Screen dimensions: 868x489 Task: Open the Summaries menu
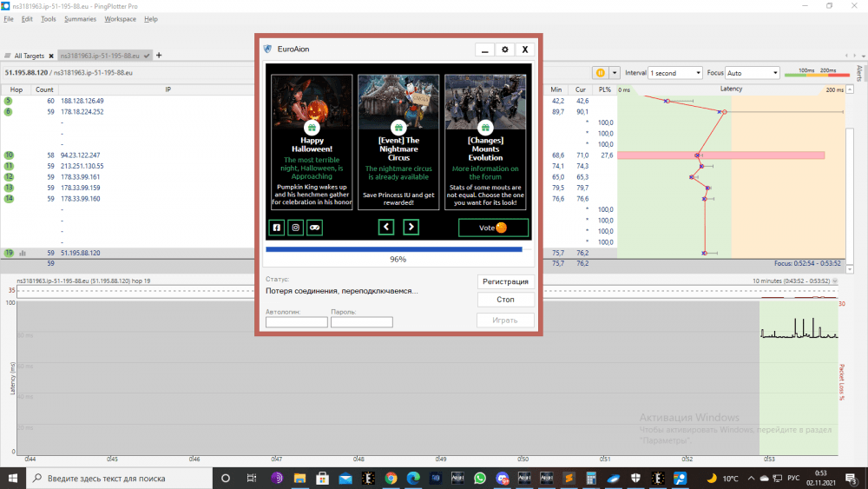tap(80, 18)
